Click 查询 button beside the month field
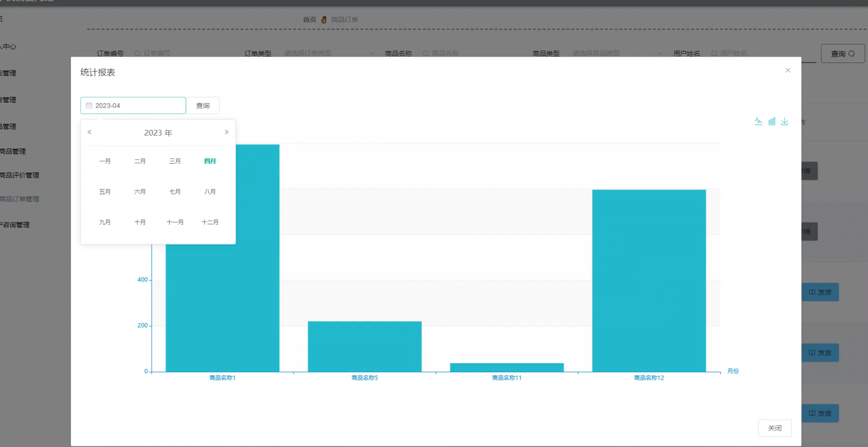 203,106
